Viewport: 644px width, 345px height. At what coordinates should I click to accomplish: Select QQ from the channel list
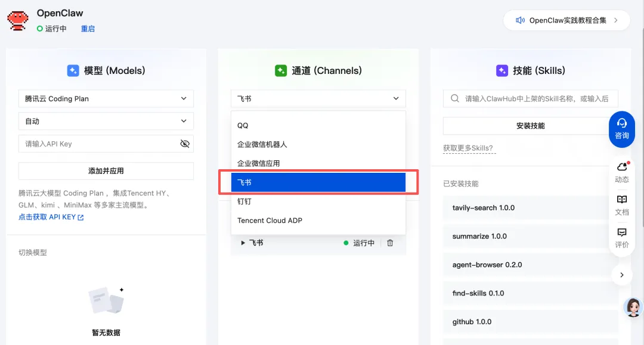[318, 126]
